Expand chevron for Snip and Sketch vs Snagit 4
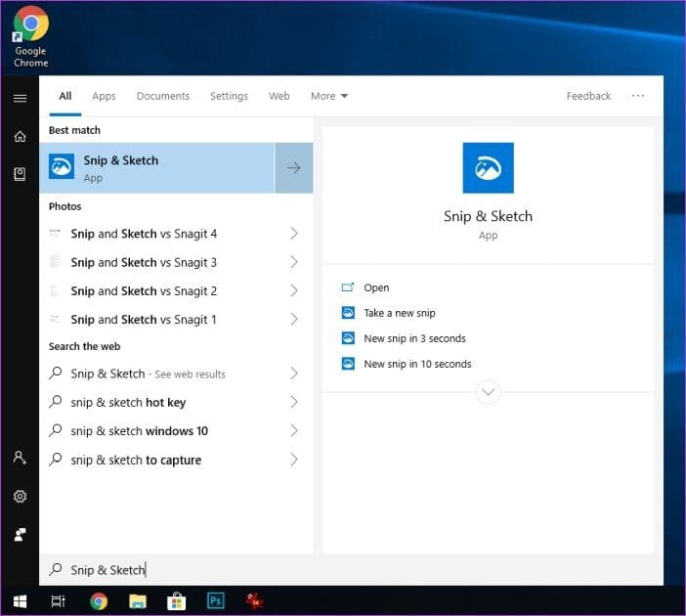 tap(294, 234)
